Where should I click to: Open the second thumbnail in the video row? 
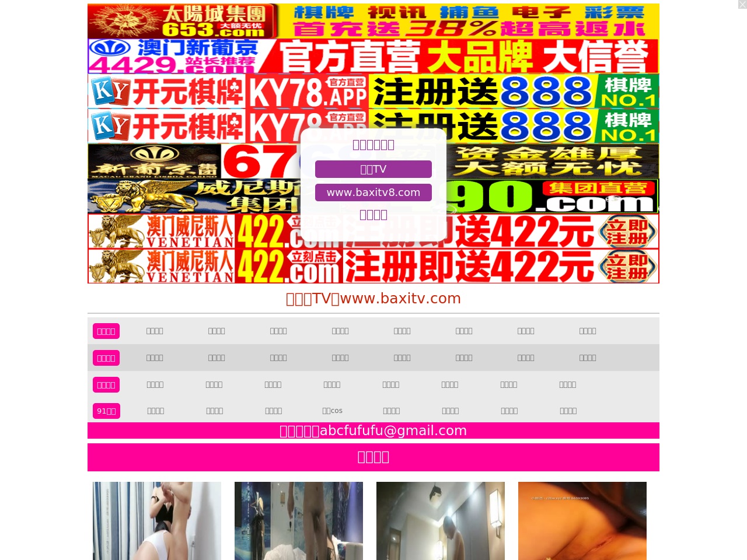click(299, 521)
